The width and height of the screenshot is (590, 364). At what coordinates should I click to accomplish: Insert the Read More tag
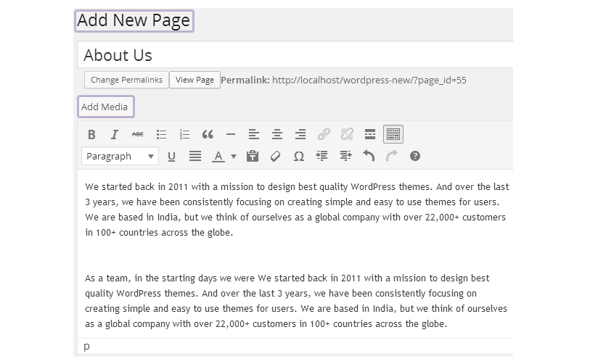point(369,134)
